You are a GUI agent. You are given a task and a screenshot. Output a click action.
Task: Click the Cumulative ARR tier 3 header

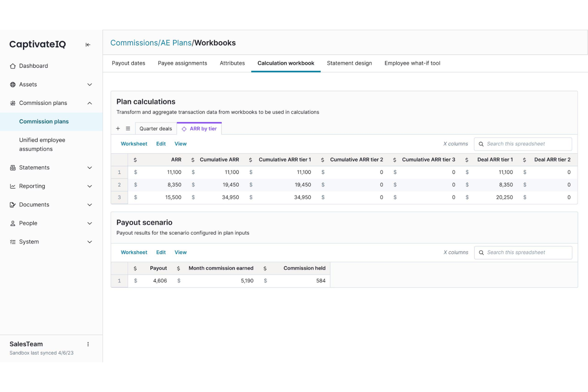tap(429, 160)
